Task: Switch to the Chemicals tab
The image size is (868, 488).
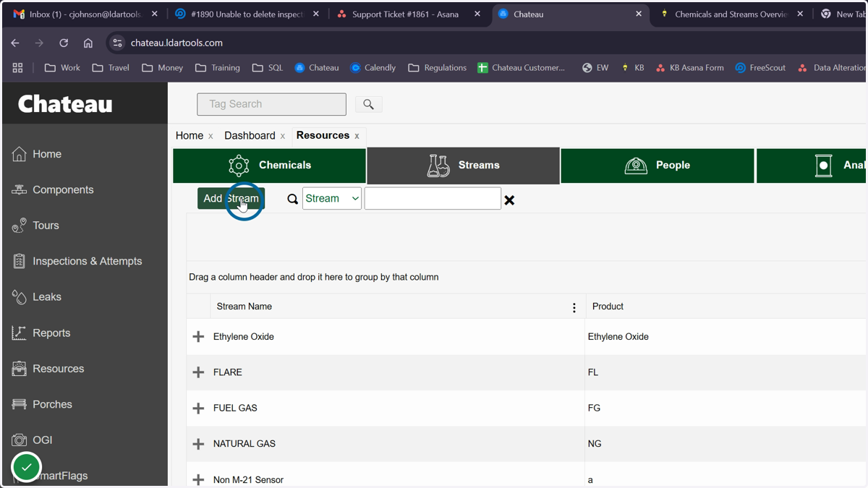Action: point(269,166)
